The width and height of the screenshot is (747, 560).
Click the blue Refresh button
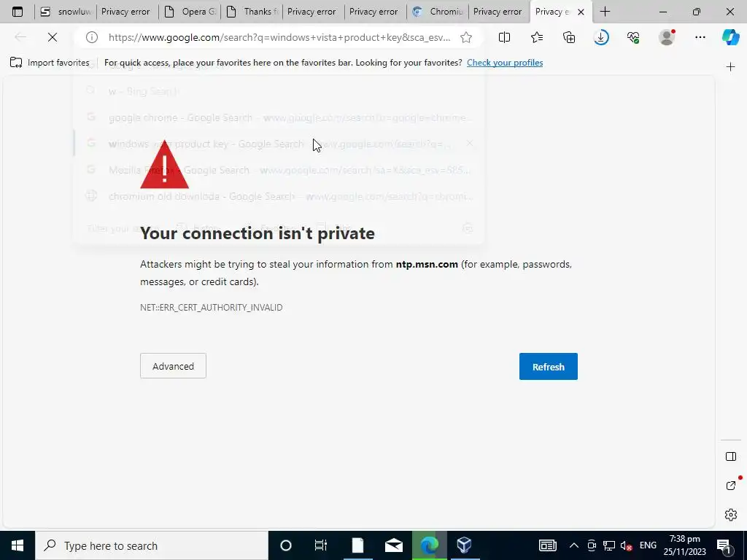[x=549, y=367]
